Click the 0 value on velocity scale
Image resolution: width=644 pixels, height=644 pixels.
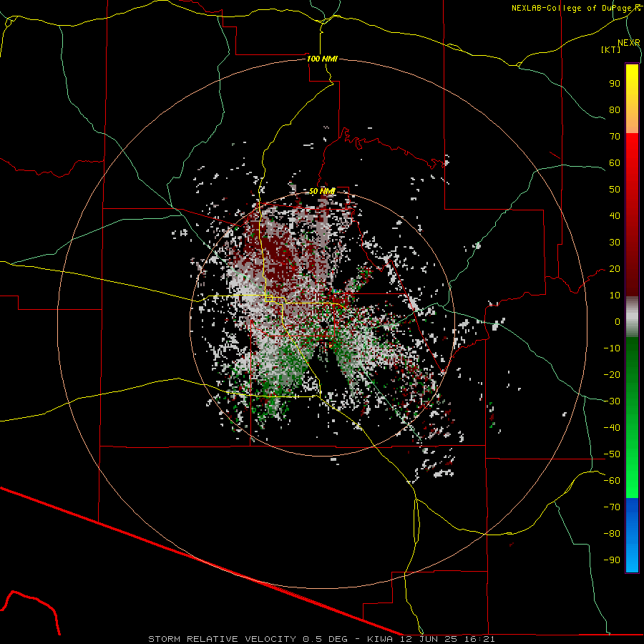point(618,321)
